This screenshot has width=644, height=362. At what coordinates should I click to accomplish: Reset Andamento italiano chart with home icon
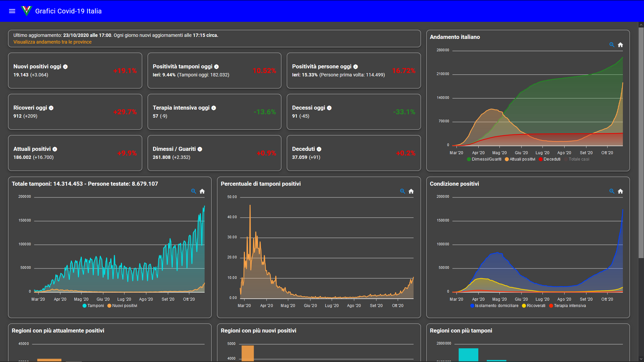tap(620, 45)
